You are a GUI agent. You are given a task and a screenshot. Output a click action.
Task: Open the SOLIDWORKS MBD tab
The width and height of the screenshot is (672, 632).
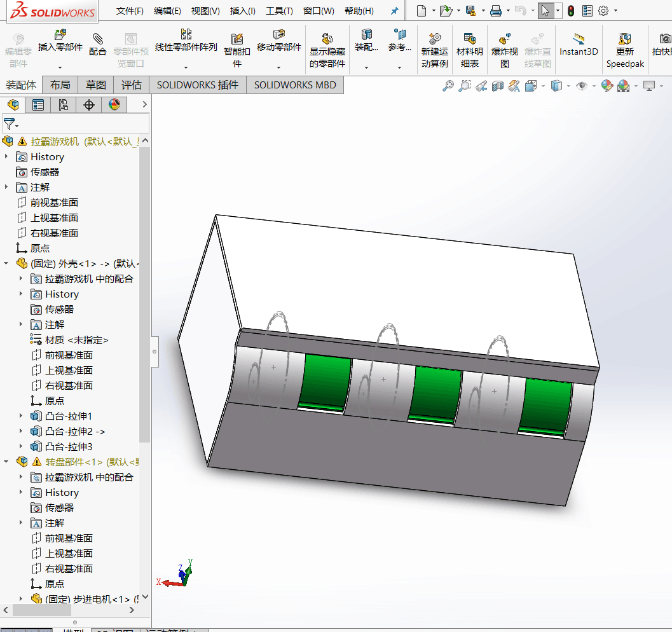(295, 85)
